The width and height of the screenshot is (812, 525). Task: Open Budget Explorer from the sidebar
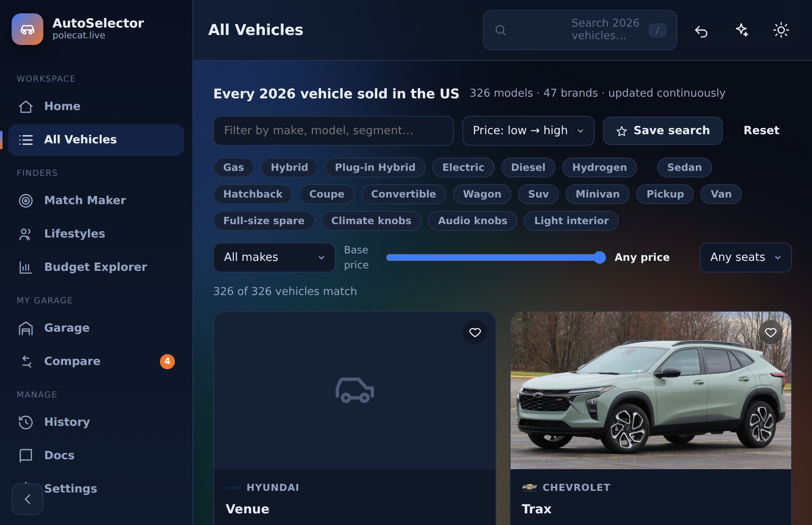click(x=96, y=267)
